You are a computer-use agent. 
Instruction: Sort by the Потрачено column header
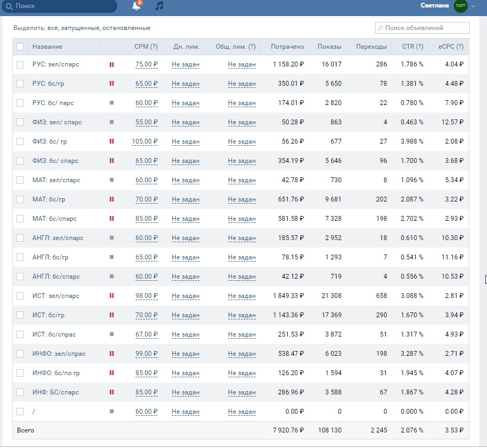tap(287, 47)
